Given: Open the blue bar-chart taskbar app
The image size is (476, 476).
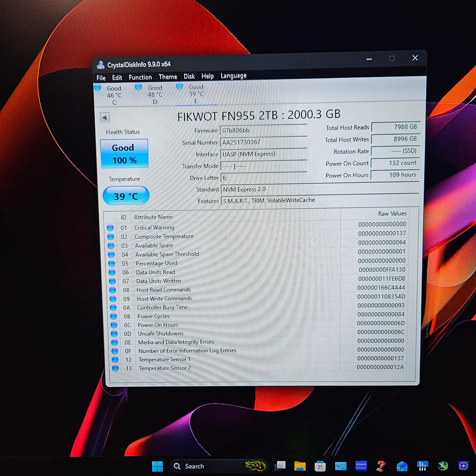Looking at the screenshot, I should (422, 466).
